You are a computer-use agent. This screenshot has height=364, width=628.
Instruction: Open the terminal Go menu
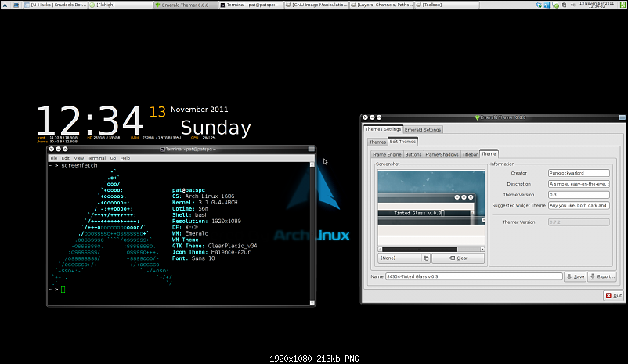[x=113, y=158]
